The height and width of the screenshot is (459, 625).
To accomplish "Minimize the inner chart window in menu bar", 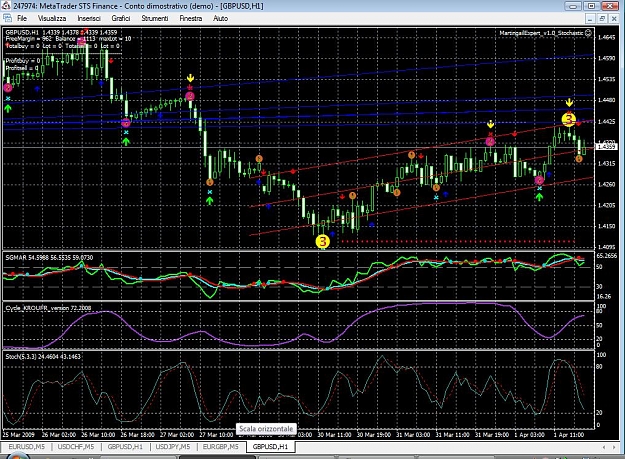I will click(591, 18).
